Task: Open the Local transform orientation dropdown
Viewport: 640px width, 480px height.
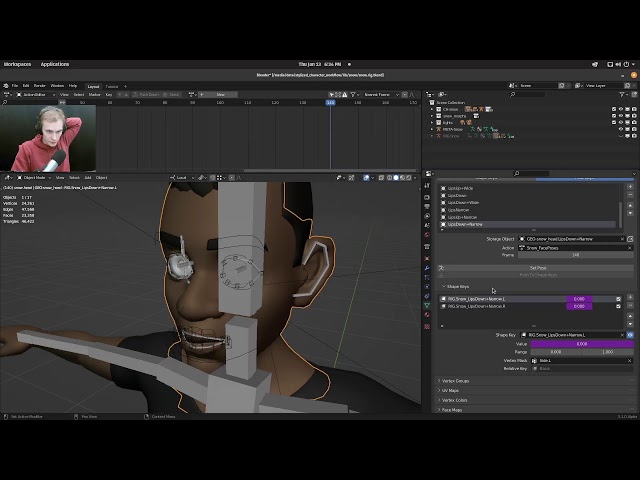Action: click(182, 178)
